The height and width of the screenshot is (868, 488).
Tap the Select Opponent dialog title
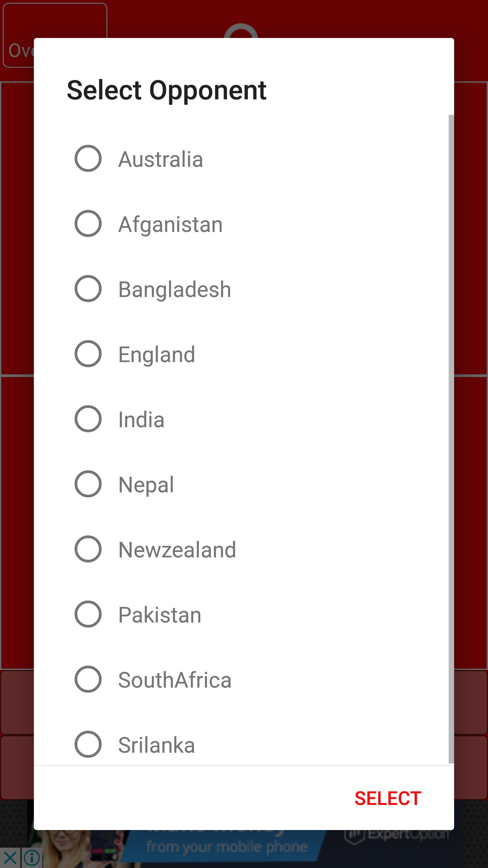point(167,90)
